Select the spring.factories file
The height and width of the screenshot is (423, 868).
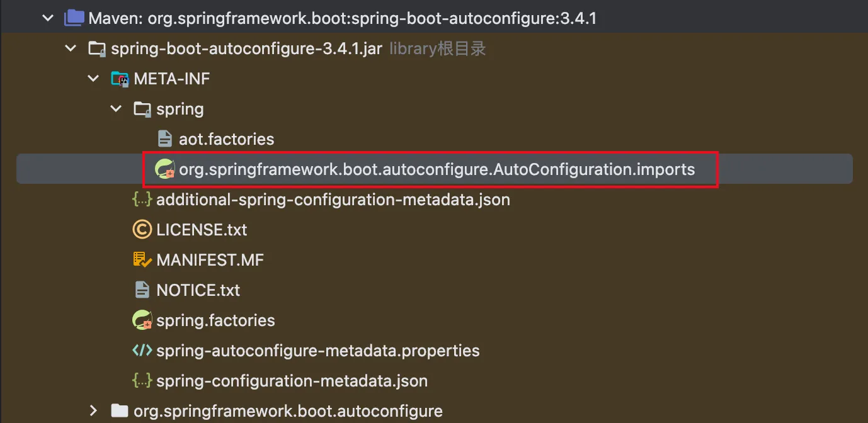(x=216, y=320)
